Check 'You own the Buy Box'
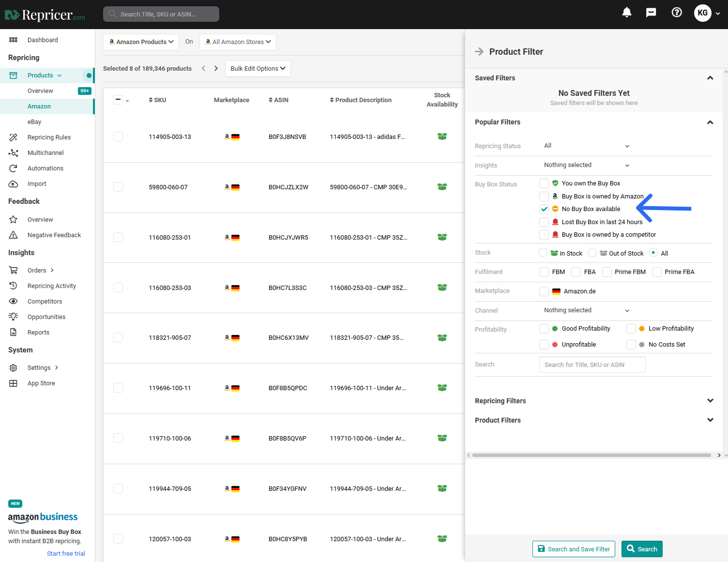 (x=544, y=183)
